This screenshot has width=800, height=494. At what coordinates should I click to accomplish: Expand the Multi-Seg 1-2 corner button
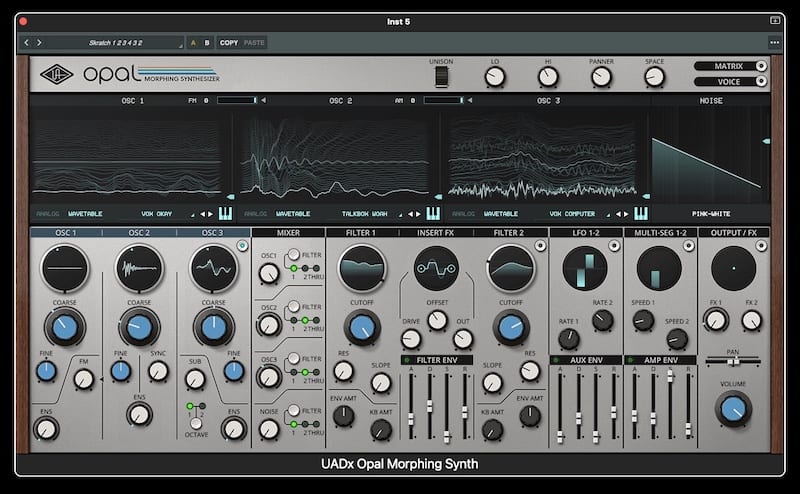click(x=689, y=246)
